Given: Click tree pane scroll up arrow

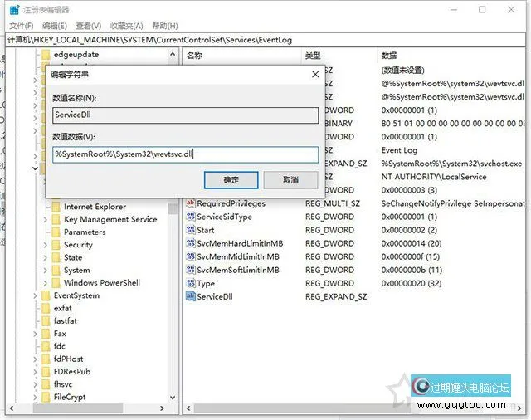Looking at the screenshot, I should click(173, 54).
